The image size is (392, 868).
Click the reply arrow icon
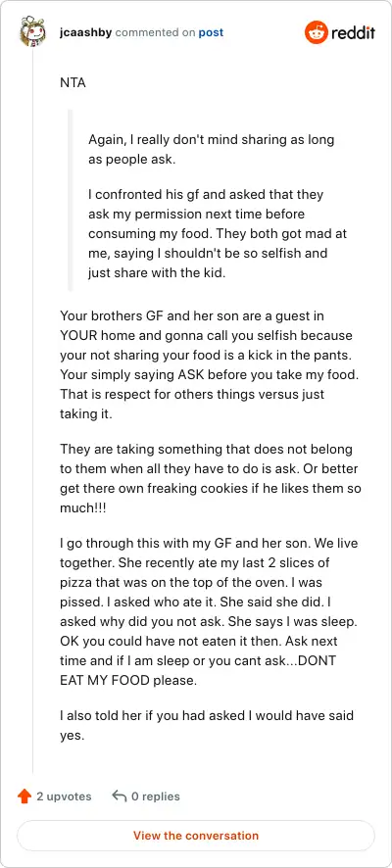(x=119, y=796)
